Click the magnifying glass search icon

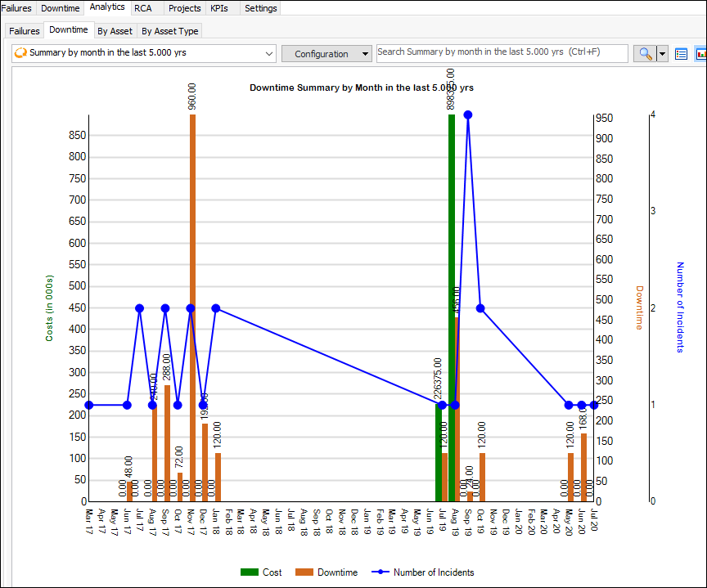click(645, 54)
